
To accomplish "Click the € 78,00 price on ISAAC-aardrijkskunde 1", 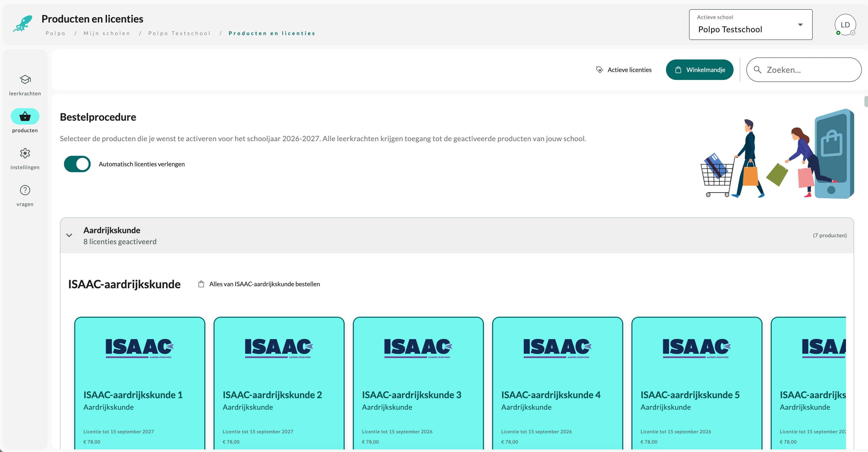I will point(92,442).
